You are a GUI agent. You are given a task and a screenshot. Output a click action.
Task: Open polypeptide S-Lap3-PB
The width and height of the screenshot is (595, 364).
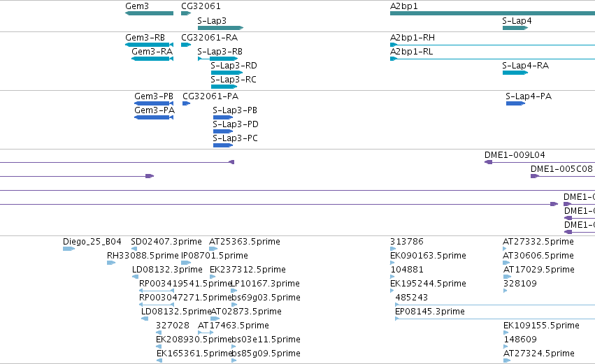(235, 110)
